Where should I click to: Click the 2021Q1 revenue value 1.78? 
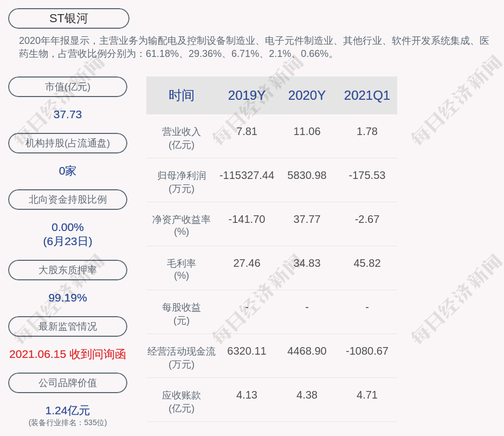(x=367, y=132)
